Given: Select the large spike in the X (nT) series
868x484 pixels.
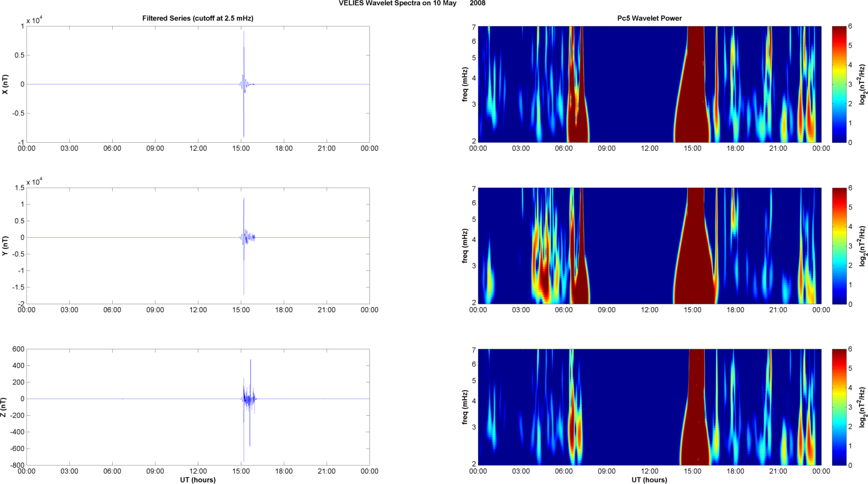Looking at the screenshot, I should coord(244,84).
